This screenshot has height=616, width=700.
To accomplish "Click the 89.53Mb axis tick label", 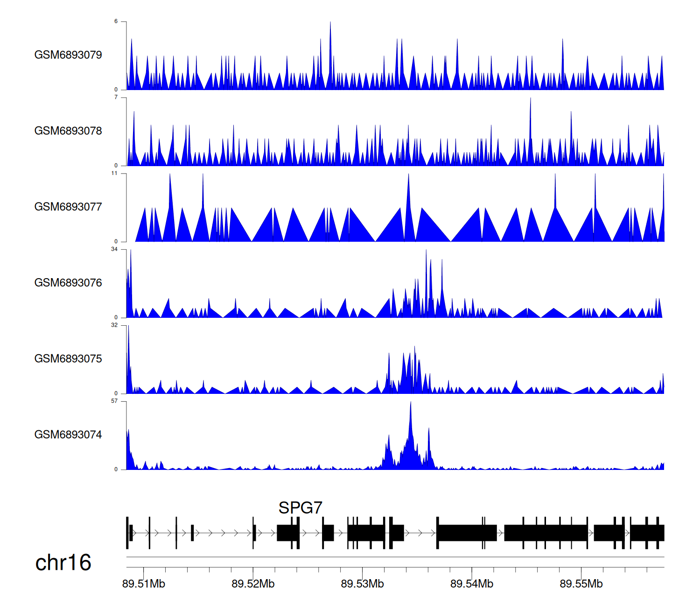I will tap(362, 584).
